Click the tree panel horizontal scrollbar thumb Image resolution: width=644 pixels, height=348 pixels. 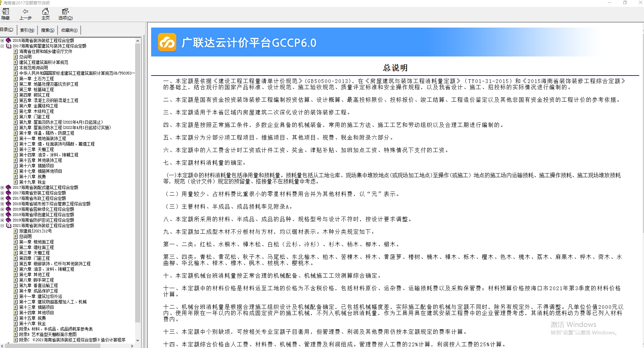point(53,346)
